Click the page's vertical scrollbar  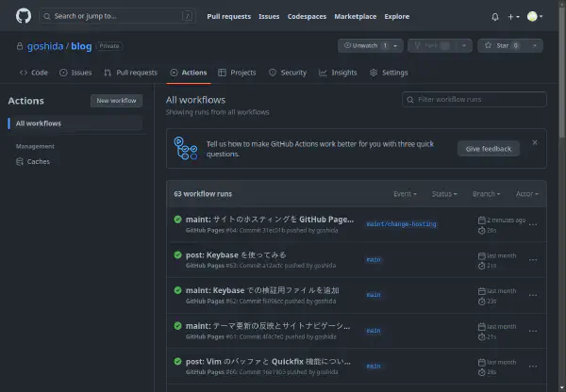[x=562, y=73]
